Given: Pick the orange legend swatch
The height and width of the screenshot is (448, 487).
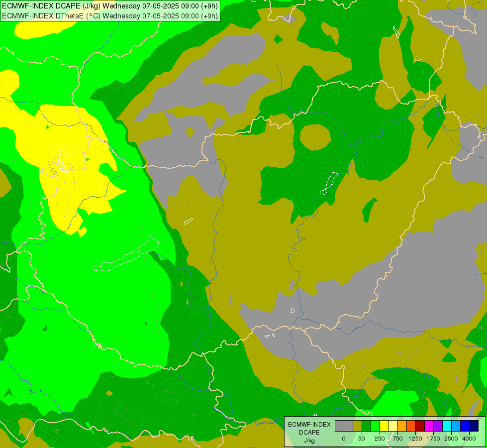Looking at the screenshot, I should [402, 426].
